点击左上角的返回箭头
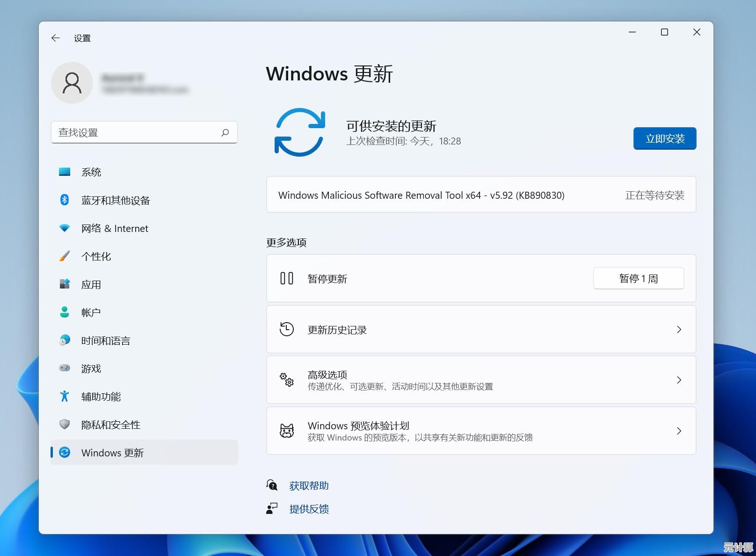This screenshot has width=756, height=556. pyautogui.click(x=55, y=38)
